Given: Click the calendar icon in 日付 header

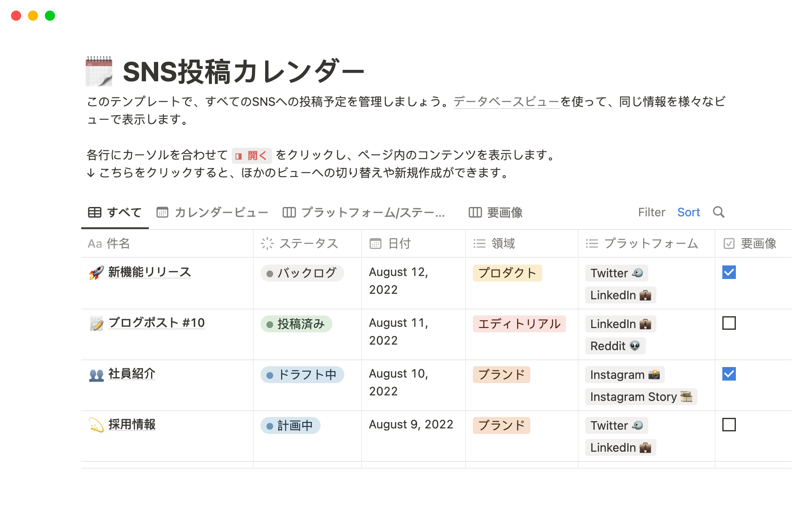Looking at the screenshot, I should click(376, 243).
